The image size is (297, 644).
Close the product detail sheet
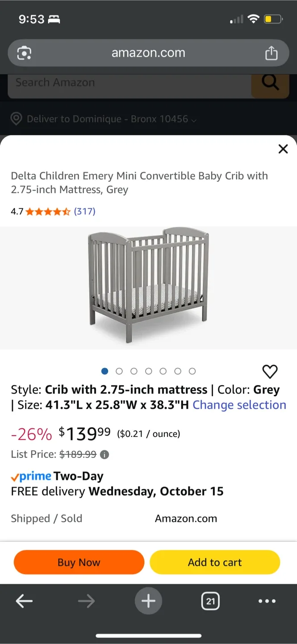[283, 149]
